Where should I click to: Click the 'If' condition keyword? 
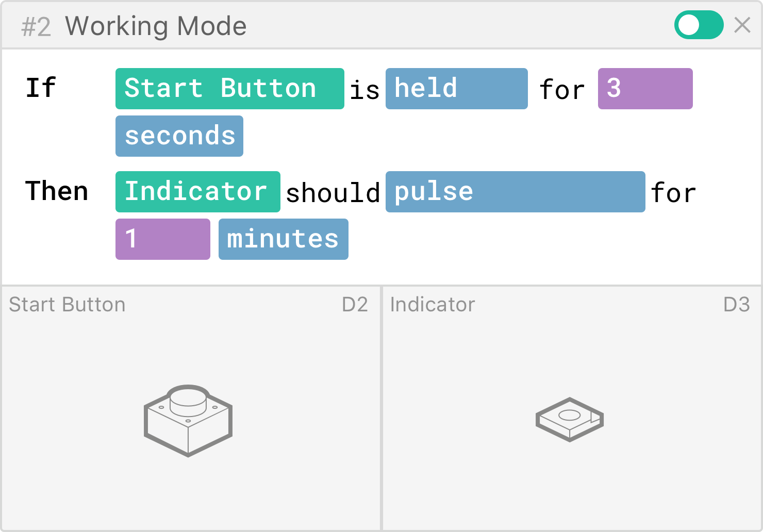[x=41, y=88]
